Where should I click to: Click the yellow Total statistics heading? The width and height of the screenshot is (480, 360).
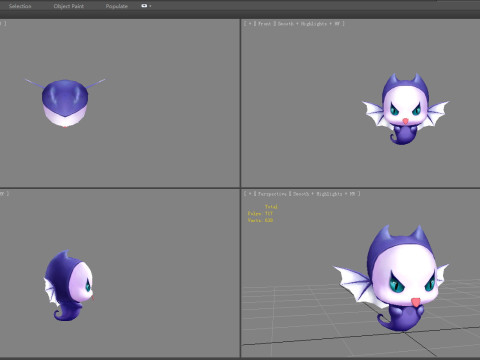[271, 207]
